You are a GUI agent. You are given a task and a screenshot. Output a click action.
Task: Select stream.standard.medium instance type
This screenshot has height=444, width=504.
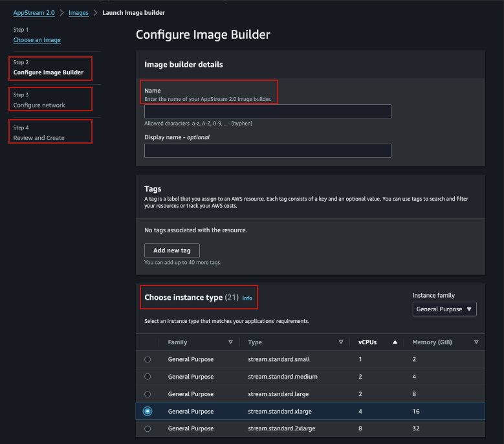coord(148,377)
